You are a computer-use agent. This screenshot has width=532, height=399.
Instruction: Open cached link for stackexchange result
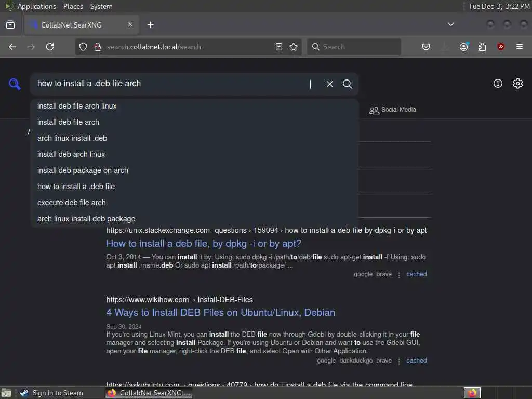(416, 274)
